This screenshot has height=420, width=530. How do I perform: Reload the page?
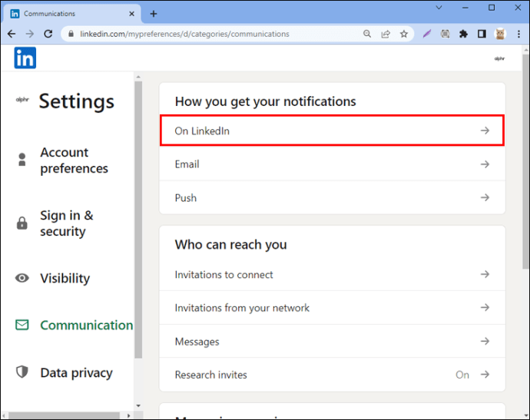tap(48, 34)
